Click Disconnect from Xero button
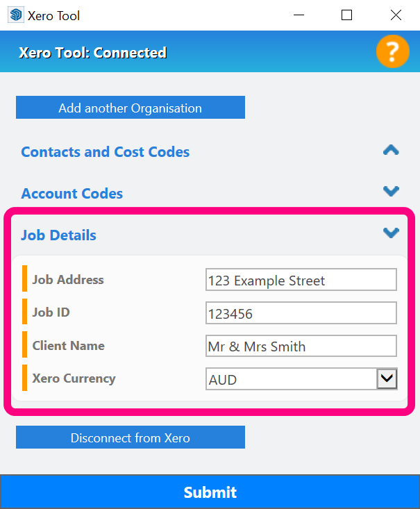The width and height of the screenshot is (420, 509). (x=131, y=437)
